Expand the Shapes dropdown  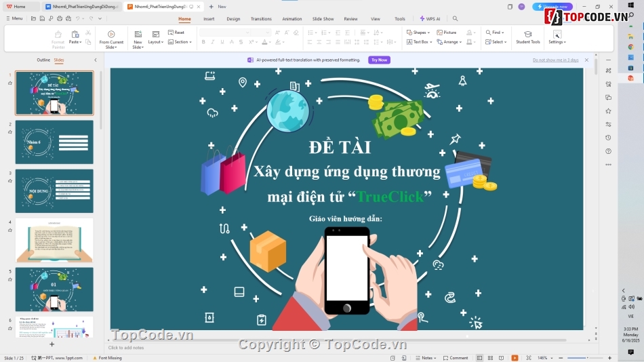coord(418,33)
